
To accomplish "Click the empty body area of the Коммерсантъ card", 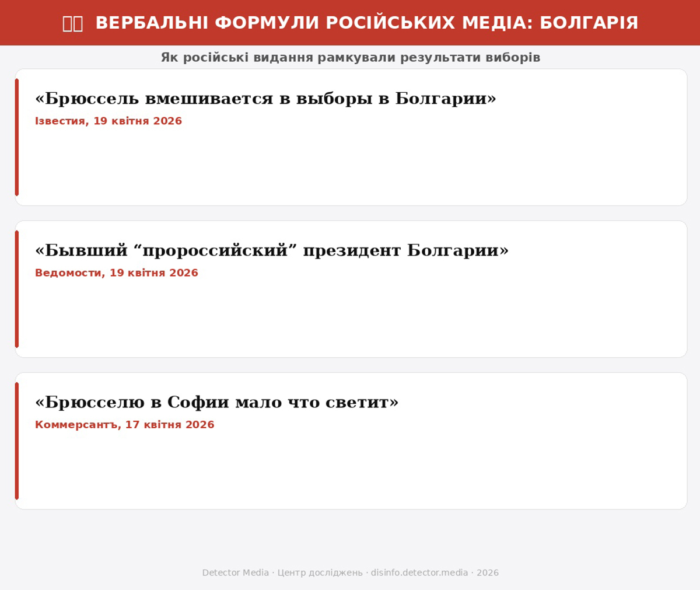I will [350, 470].
